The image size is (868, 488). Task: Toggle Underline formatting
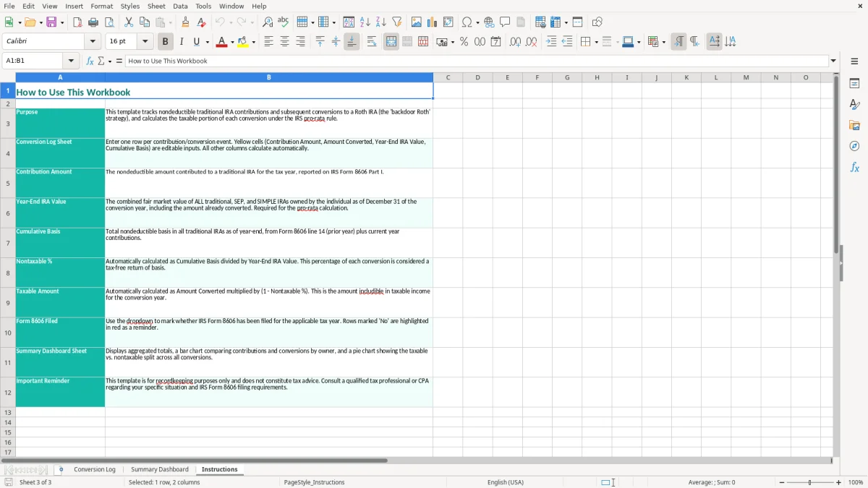(196, 42)
